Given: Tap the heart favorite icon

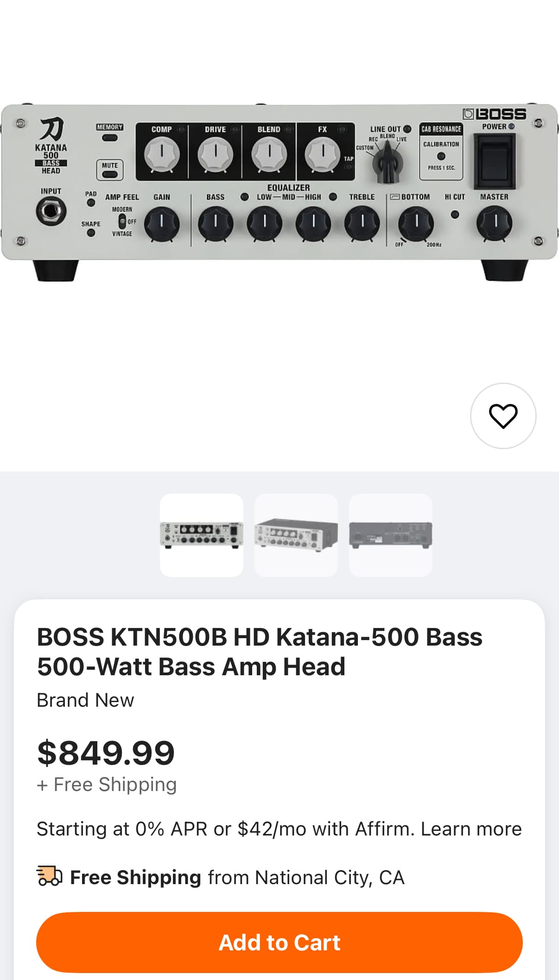Looking at the screenshot, I should click(503, 416).
